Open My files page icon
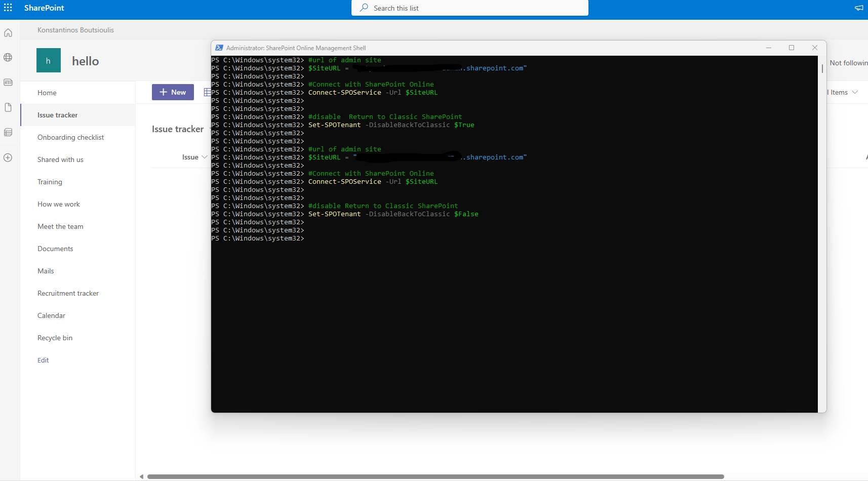The height and width of the screenshot is (481, 868). point(8,107)
